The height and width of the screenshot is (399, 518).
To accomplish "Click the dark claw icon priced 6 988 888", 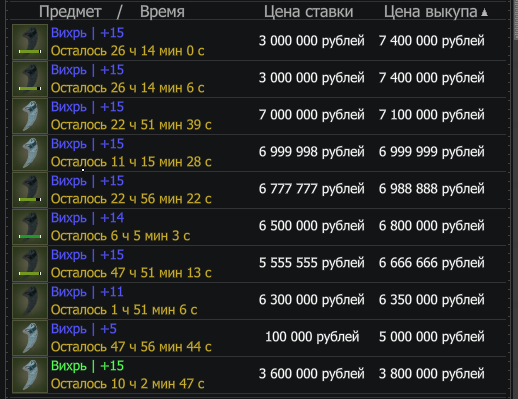I will [x=30, y=190].
